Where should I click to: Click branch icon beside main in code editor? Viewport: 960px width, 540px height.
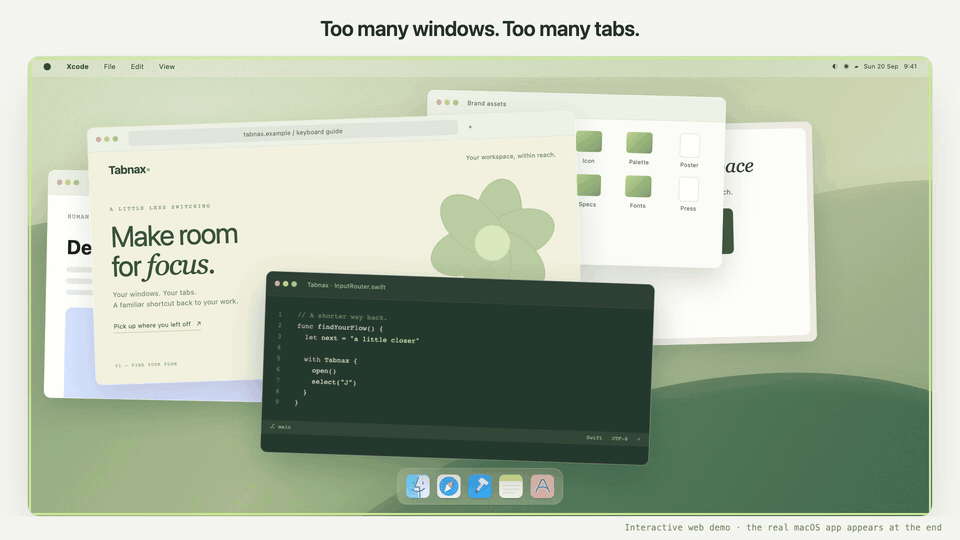pyautogui.click(x=272, y=426)
